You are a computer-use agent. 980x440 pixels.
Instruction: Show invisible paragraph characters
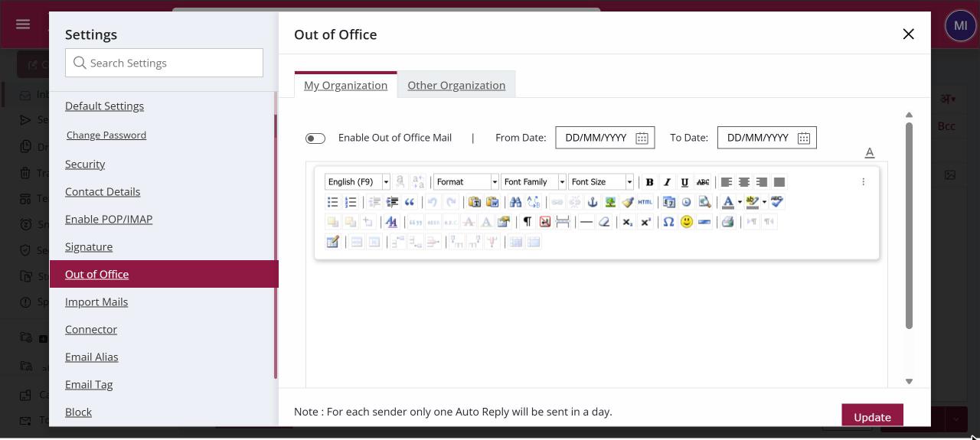527,222
